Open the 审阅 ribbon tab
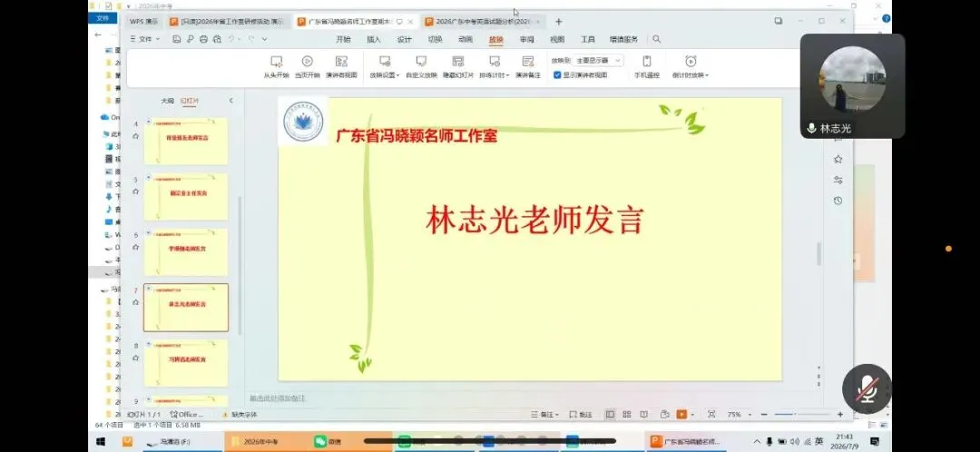The height and width of the screenshot is (452, 980). pos(527,39)
